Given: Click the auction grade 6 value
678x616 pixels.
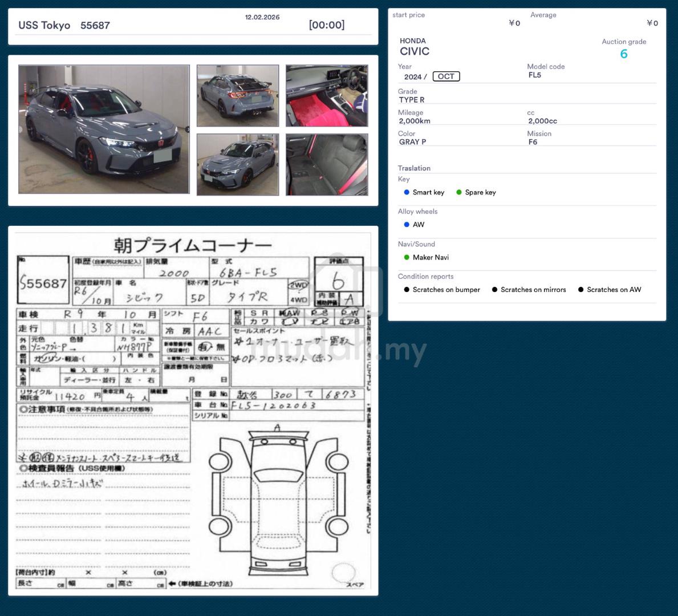Looking at the screenshot, I should [623, 54].
